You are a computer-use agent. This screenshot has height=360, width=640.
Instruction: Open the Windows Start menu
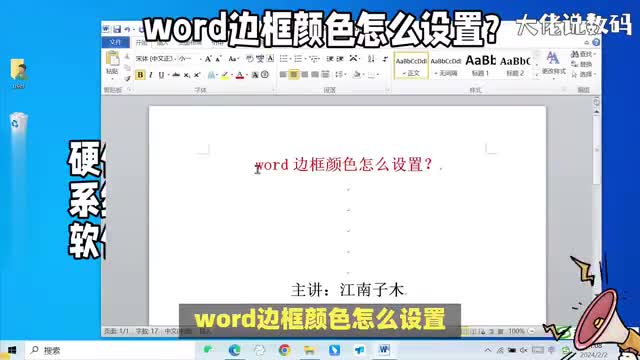12,350
